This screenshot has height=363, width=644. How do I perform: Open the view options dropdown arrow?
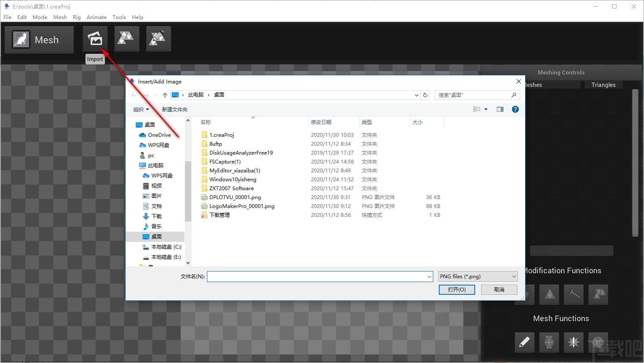[486, 109]
